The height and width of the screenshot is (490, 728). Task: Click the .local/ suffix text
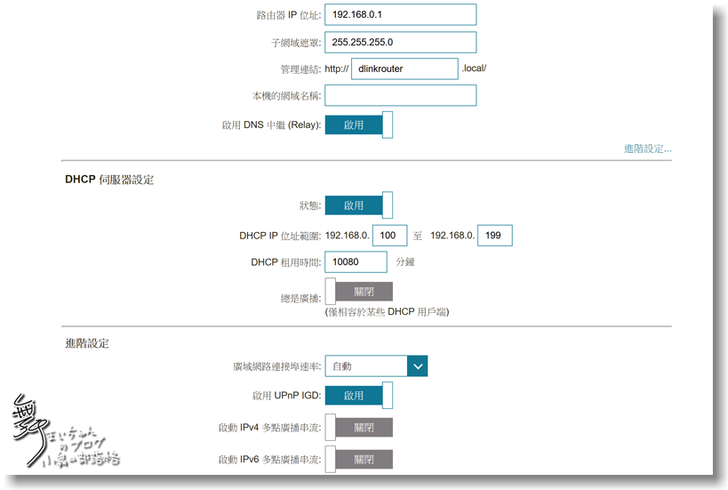tap(474, 68)
